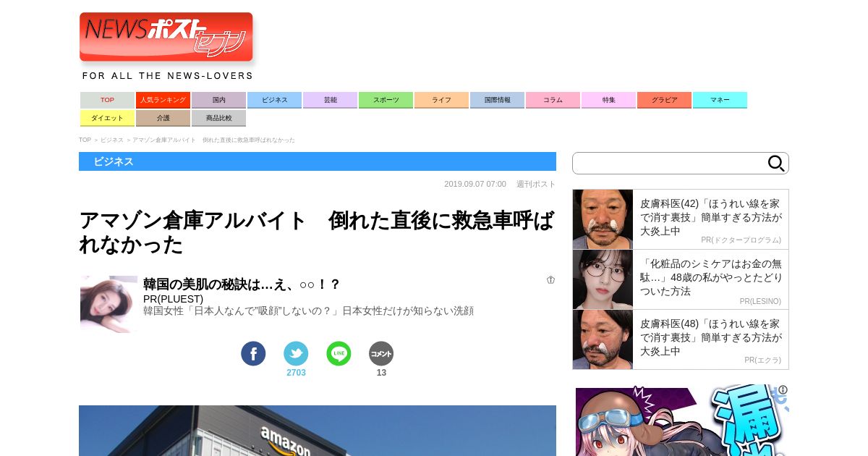The image size is (868, 456).
Task: Click Twitter share count 2703
Action: point(296,373)
